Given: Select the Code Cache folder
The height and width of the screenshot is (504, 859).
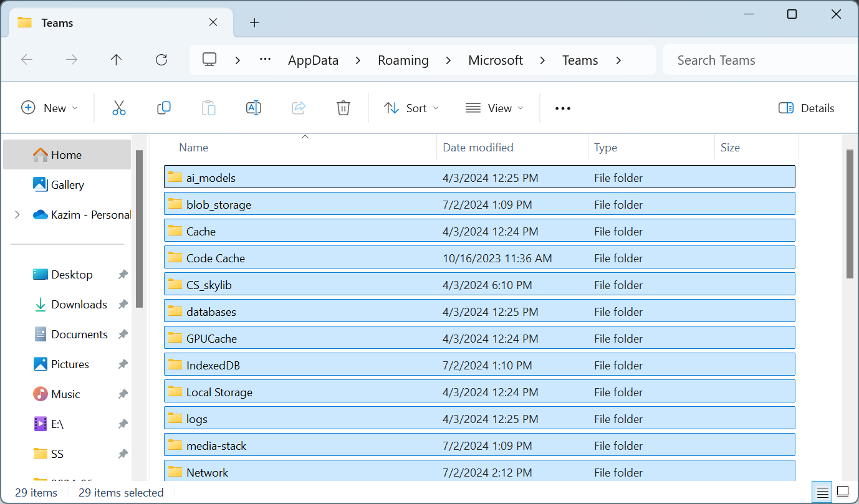Looking at the screenshot, I should pyautogui.click(x=479, y=258).
